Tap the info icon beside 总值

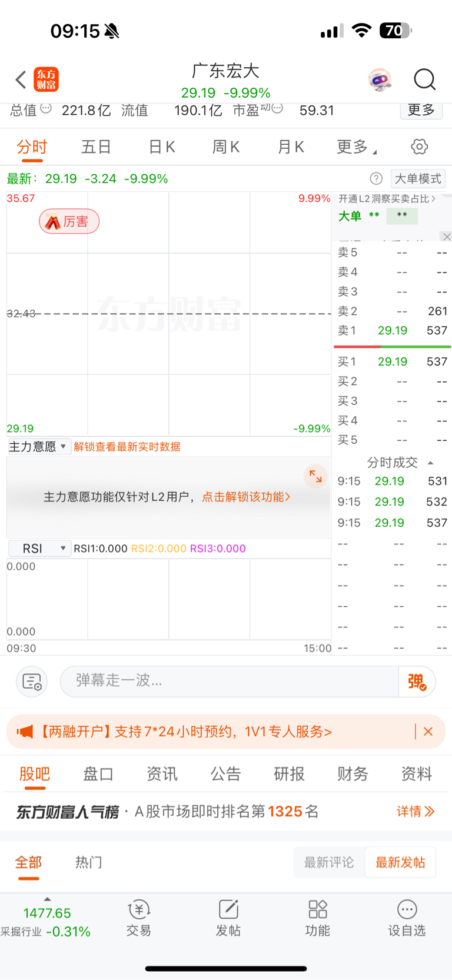[x=46, y=108]
